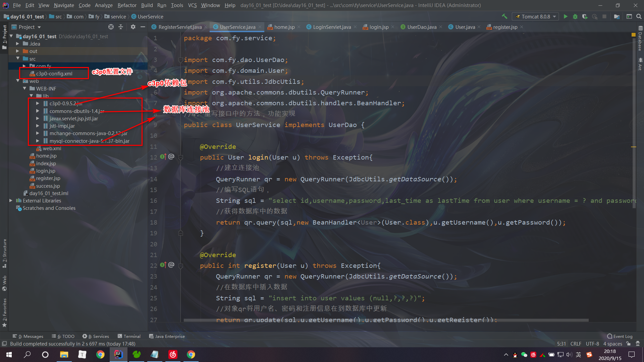Open Project panel settings gear
644x362 pixels.
(x=133, y=27)
